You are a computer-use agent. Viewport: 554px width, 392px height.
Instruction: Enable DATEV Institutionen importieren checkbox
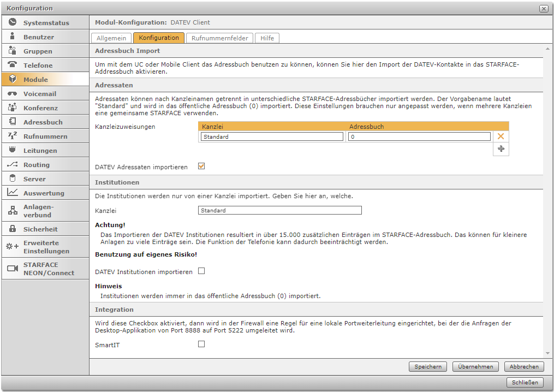(201, 271)
